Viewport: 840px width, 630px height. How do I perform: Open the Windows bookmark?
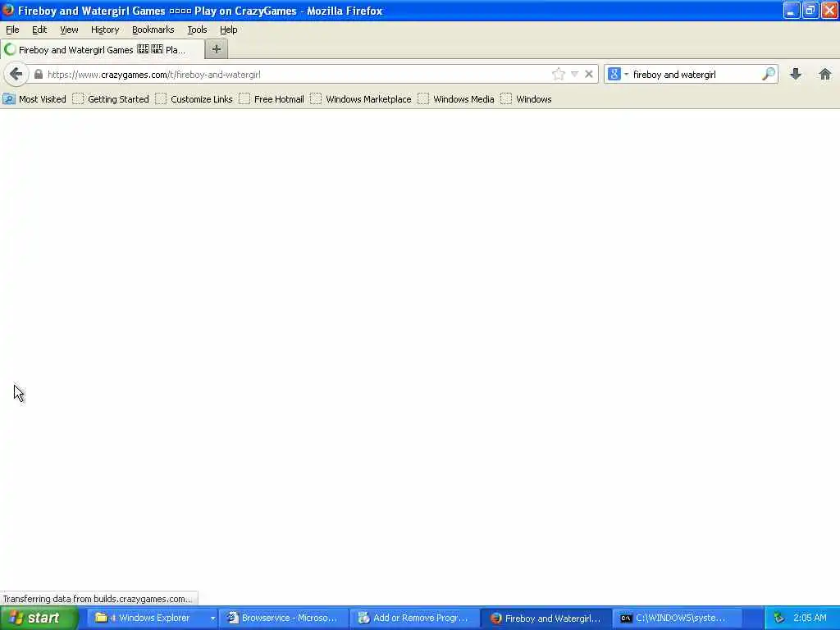(526, 99)
